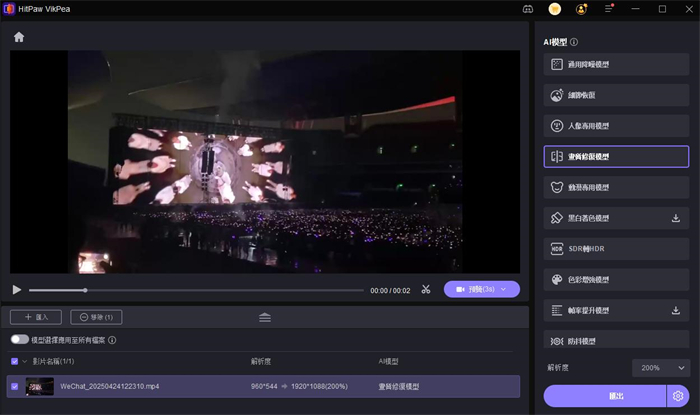Click the 匯入 import button
The height and width of the screenshot is (415, 700).
[35, 317]
